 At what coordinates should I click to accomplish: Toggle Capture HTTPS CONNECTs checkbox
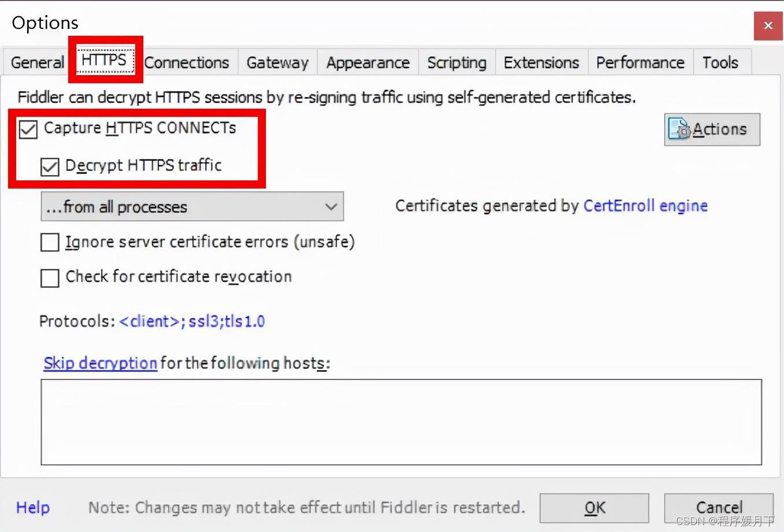click(x=28, y=129)
